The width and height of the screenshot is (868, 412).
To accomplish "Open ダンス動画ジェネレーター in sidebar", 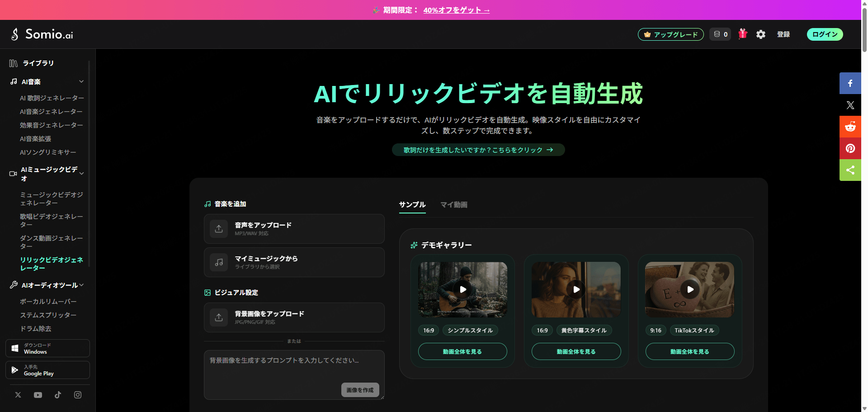I will 52,242.
